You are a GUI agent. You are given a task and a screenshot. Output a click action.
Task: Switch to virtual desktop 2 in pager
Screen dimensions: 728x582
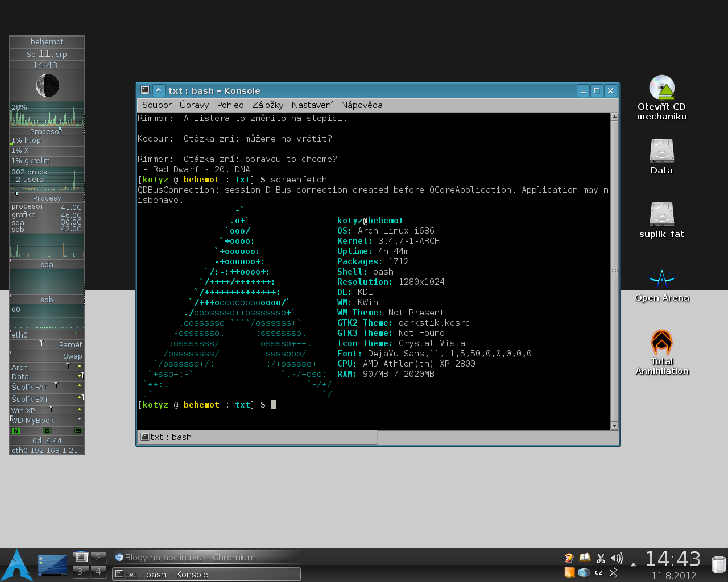(x=98, y=557)
